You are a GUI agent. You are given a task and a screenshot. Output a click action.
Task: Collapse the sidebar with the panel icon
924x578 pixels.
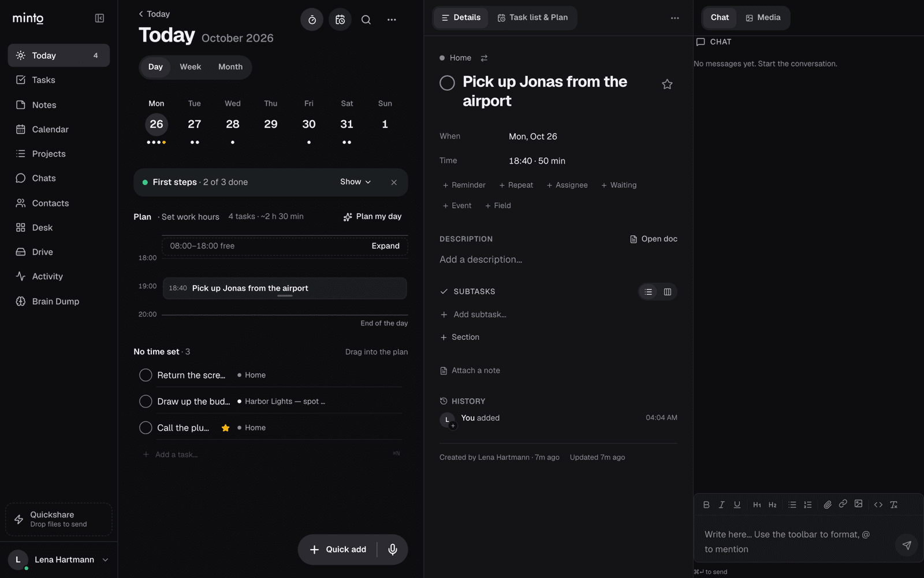pyautogui.click(x=99, y=18)
